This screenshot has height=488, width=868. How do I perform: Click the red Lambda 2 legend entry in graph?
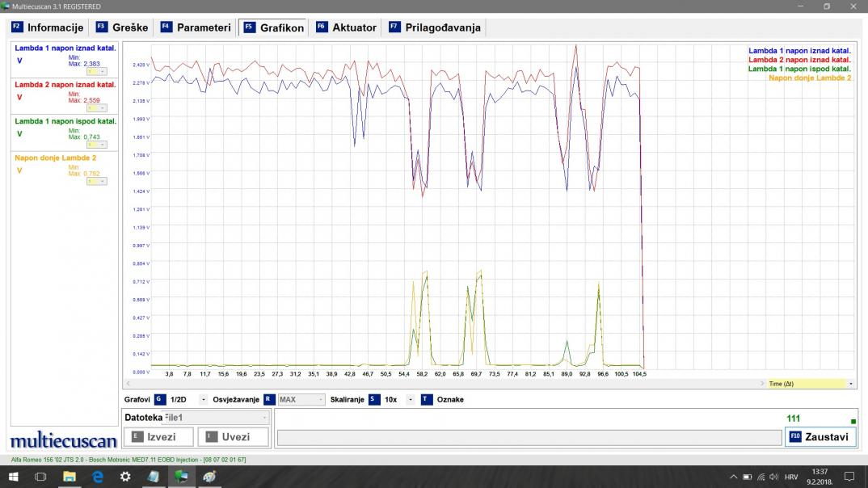coord(799,60)
